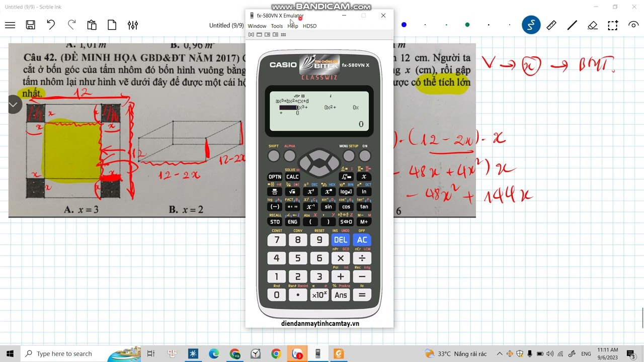
Task: Click the calculator fraction key
Action: [275, 192]
